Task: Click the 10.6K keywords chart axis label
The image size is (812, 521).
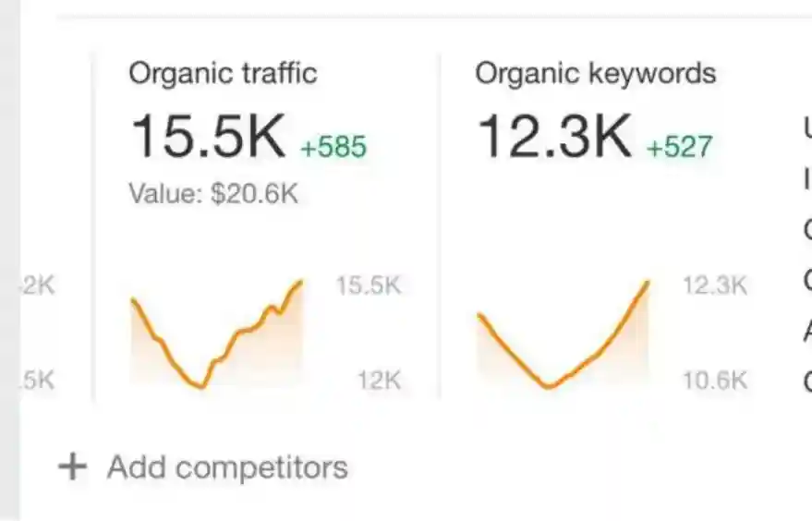Action: [x=714, y=380]
